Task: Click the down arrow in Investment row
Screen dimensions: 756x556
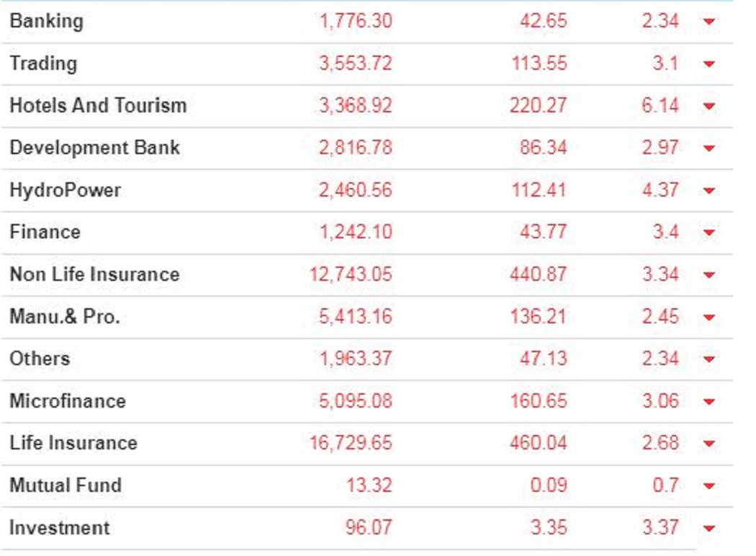Action: pyautogui.click(x=709, y=529)
